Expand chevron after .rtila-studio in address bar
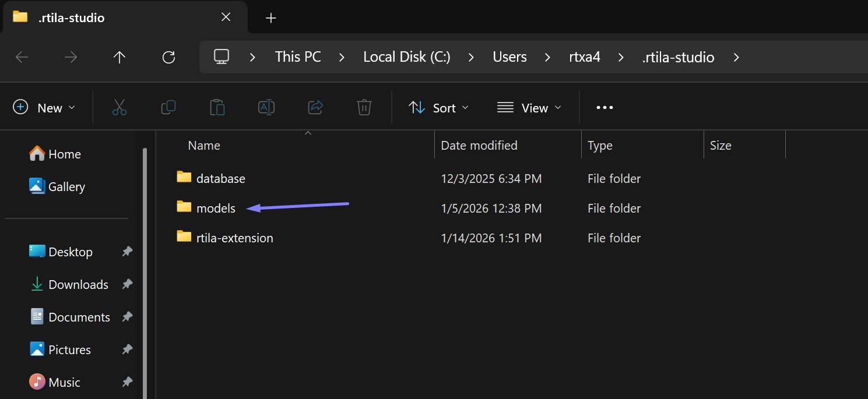This screenshot has height=399, width=868. click(x=736, y=57)
